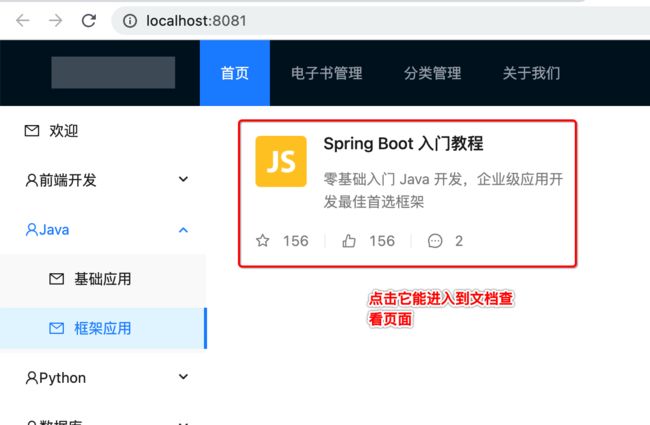Open 电子书管理 menu item

[x=327, y=73]
